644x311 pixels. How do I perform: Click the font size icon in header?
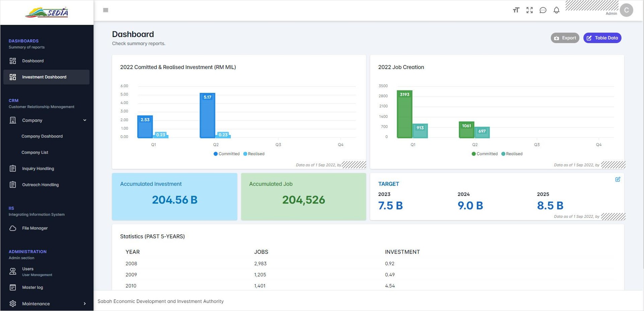tap(516, 10)
